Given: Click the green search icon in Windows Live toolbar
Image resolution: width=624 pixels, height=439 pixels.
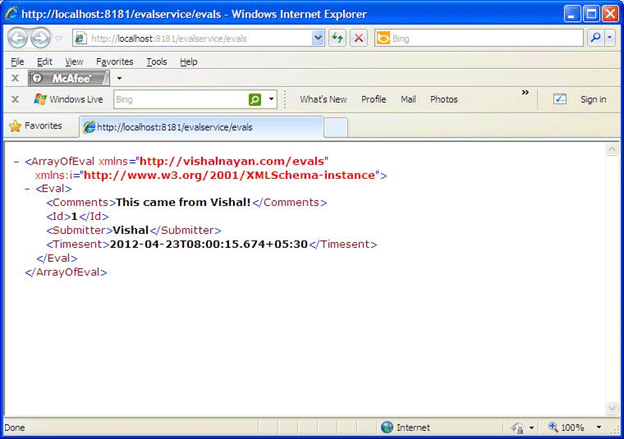Looking at the screenshot, I should pos(255,100).
